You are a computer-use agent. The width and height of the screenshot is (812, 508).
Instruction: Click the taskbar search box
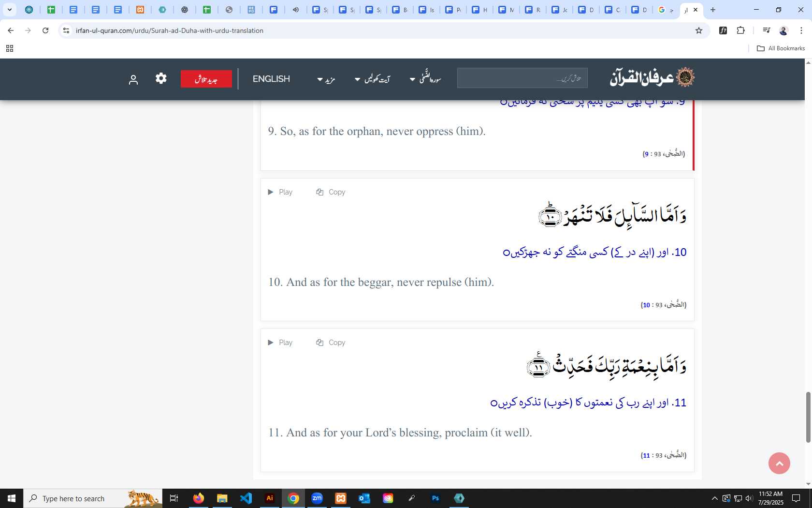(x=93, y=498)
